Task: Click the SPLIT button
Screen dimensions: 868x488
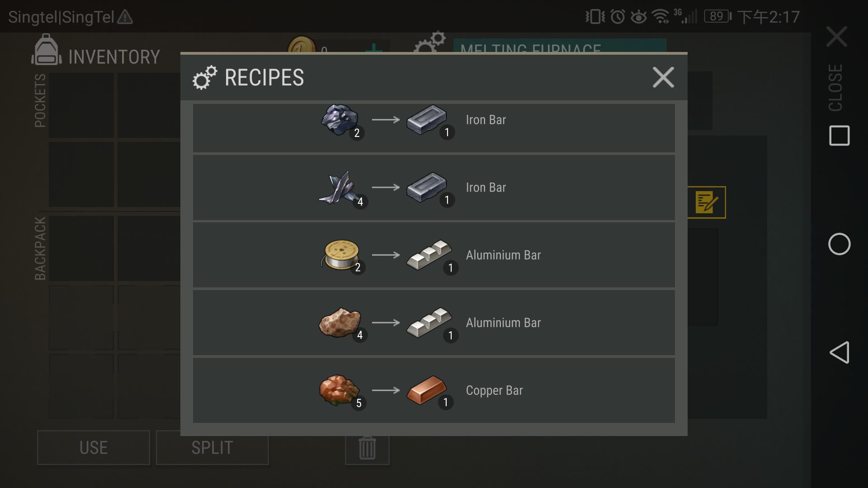Action: 212,448
